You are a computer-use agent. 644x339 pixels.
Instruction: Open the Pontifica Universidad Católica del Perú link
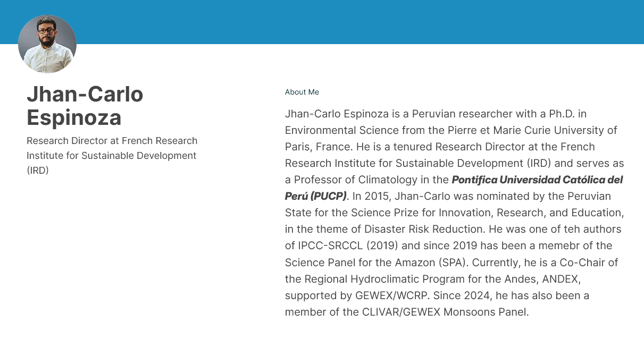point(537,180)
